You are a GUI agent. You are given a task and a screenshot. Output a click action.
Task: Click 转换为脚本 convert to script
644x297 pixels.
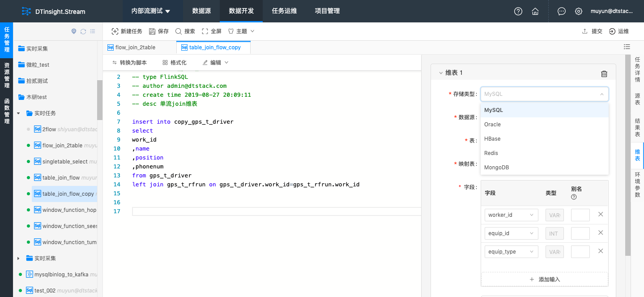coord(129,63)
